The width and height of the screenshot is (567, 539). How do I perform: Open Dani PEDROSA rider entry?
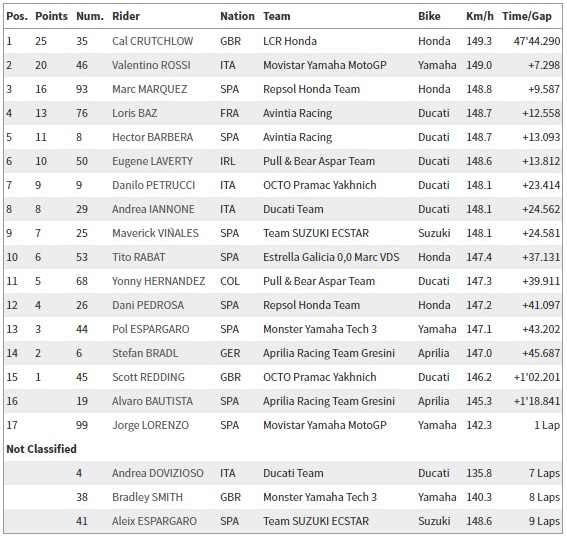(x=148, y=305)
